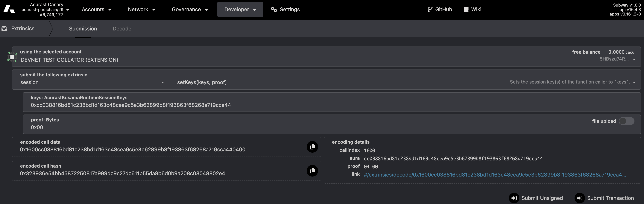The height and width of the screenshot is (204, 644).
Task: Click the proof Bytes input field
Action: click(x=332, y=124)
